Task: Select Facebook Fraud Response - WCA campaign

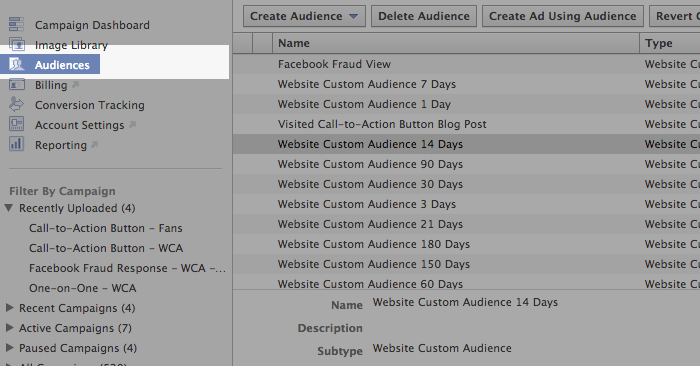Action: click(x=127, y=268)
